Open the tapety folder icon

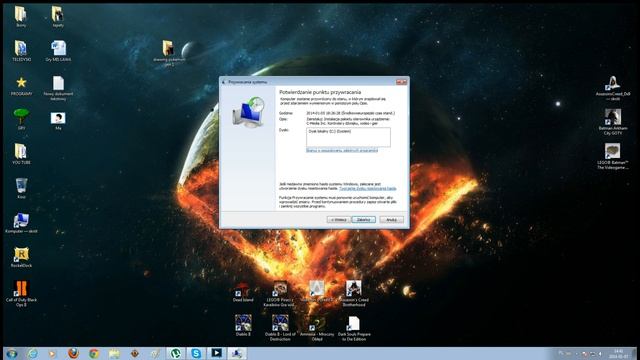(x=58, y=16)
